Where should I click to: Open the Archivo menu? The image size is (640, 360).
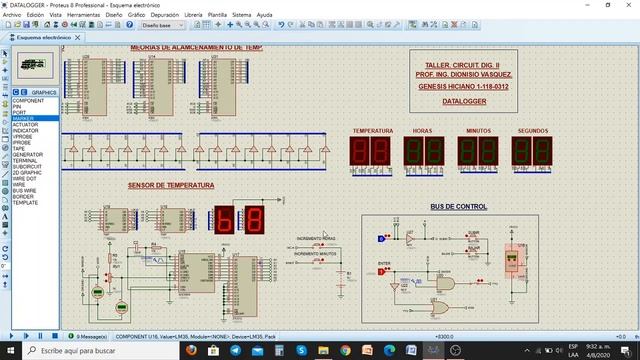click(12, 15)
